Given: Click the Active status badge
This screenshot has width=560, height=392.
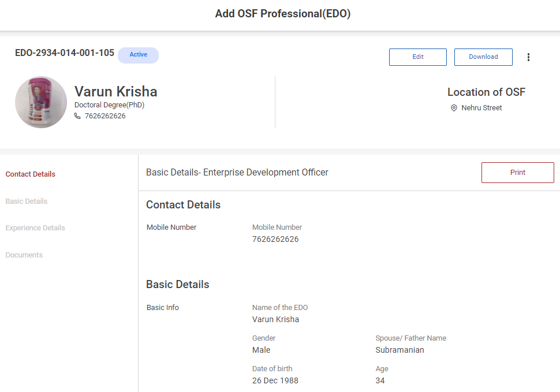Looking at the screenshot, I should click(138, 55).
